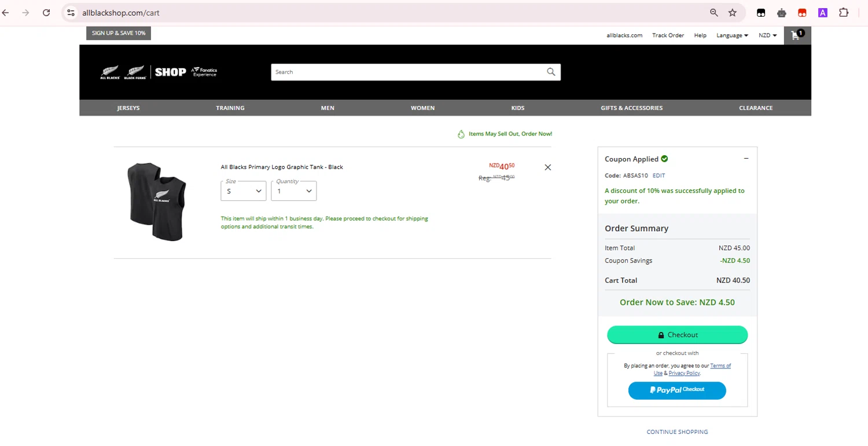Click the browser forward arrow
868x446 pixels.
pos(25,13)
